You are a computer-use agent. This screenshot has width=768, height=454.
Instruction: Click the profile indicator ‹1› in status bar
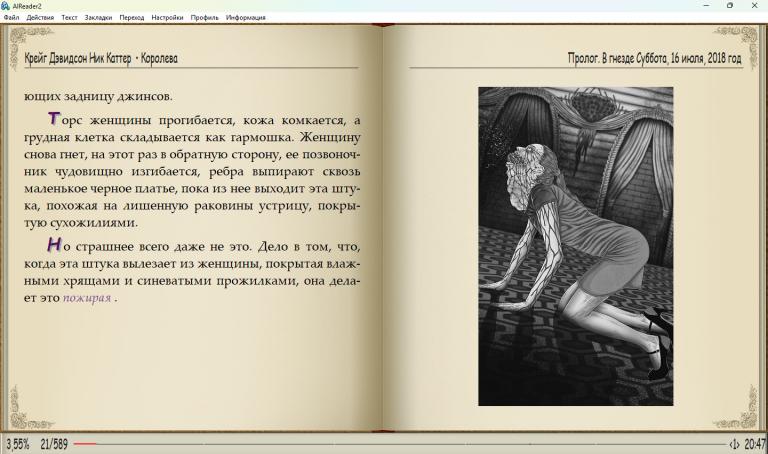(x=734, y=444)
